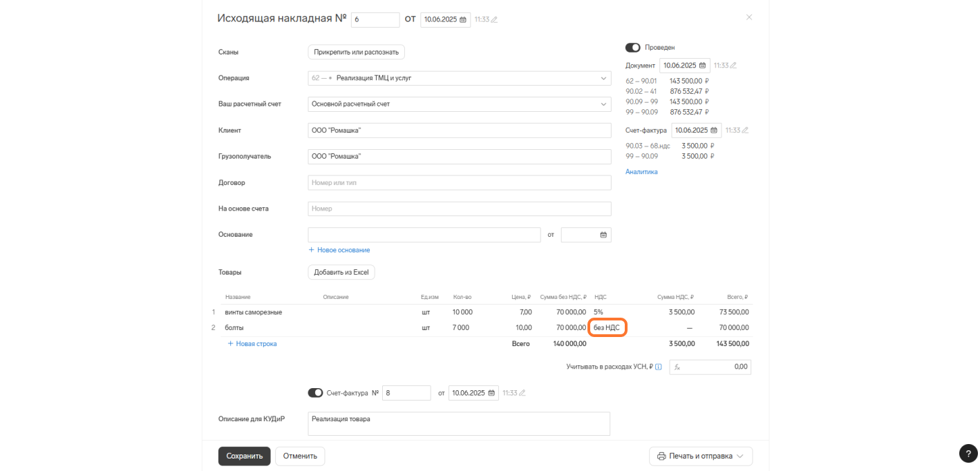
Task: Expand the Операция dropdown
Action: point(603,78)
